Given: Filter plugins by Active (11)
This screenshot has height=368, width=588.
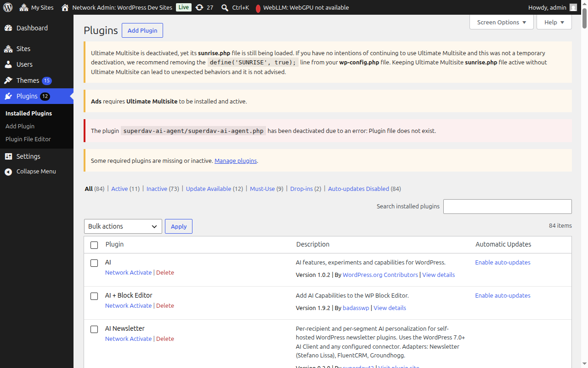Looking at the screenshot, I should pos(125,189).
